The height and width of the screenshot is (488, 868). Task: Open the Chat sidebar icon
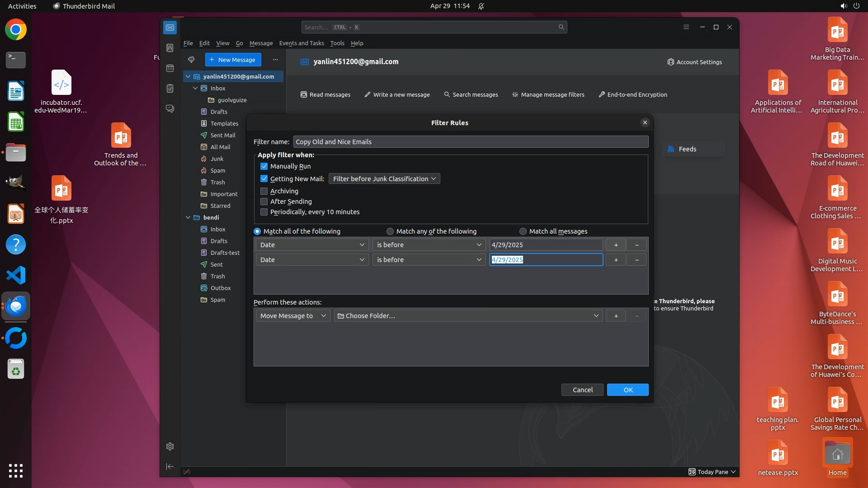click(170, 109)
